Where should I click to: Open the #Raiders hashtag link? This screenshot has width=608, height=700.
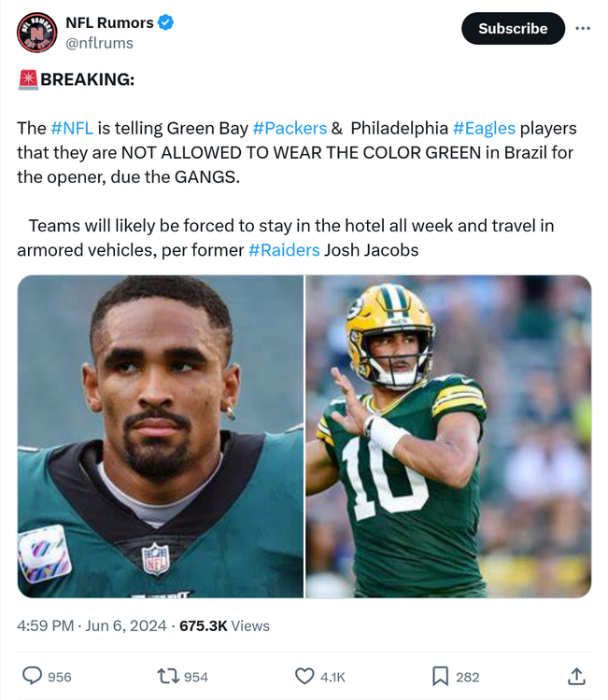[x=284, y=250]
